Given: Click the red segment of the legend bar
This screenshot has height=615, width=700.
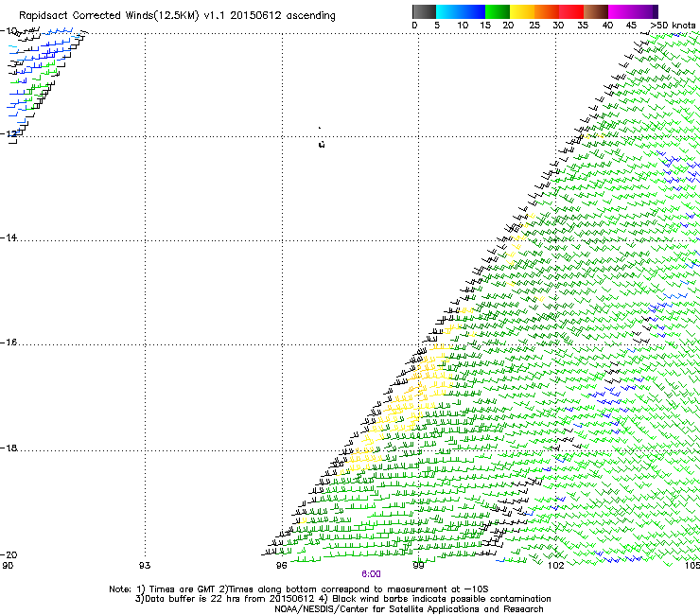Looking at the screenshot, I should tap(571, 11).
